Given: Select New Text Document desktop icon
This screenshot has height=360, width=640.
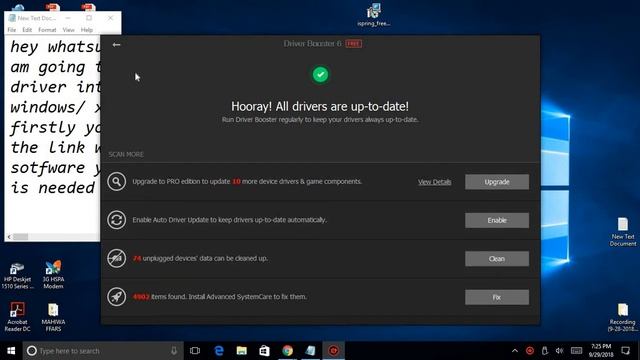Looking at the screenshot, I should click(623, 232).
